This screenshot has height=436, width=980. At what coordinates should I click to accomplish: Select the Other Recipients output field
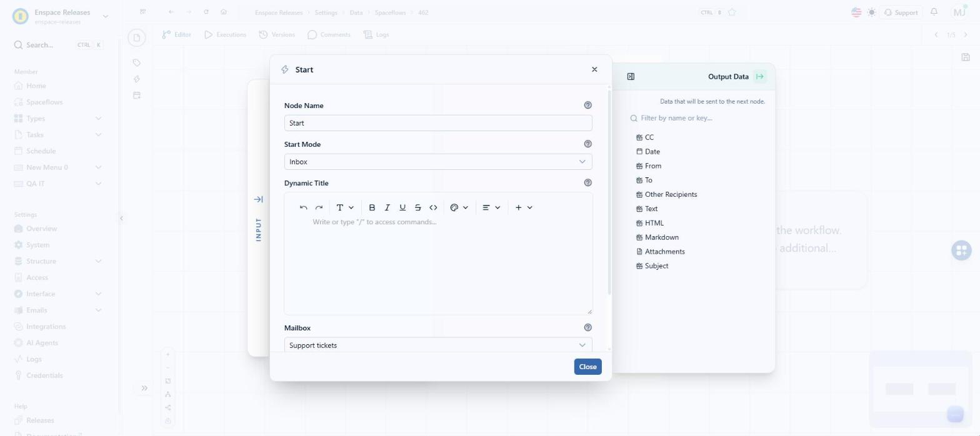click(x=666, y=194)
